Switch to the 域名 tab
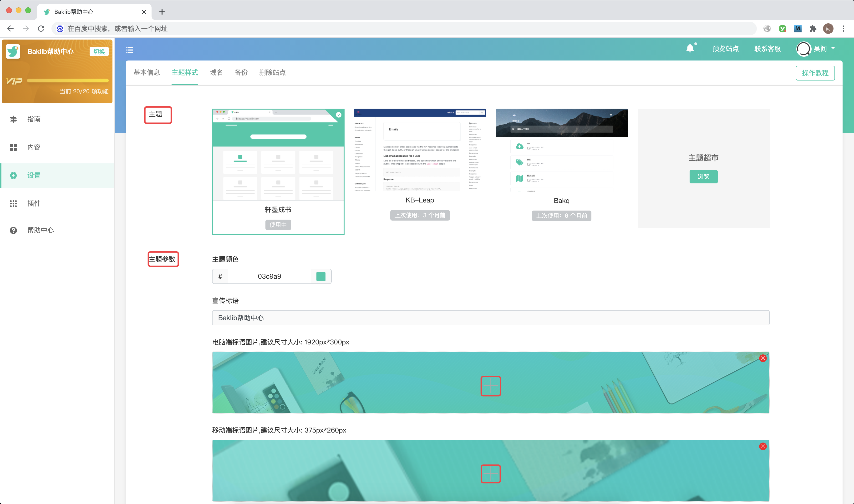Image resolution: width=854 pixels, height=504 pixels. (216, 73)
